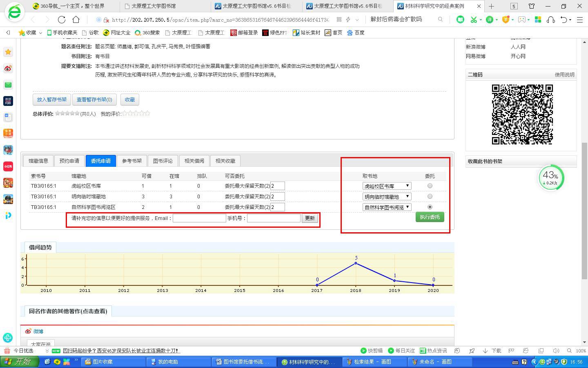
Task: Select radio button for 自然科学图书阅览区 row
Action: click(x=430, y=207)
